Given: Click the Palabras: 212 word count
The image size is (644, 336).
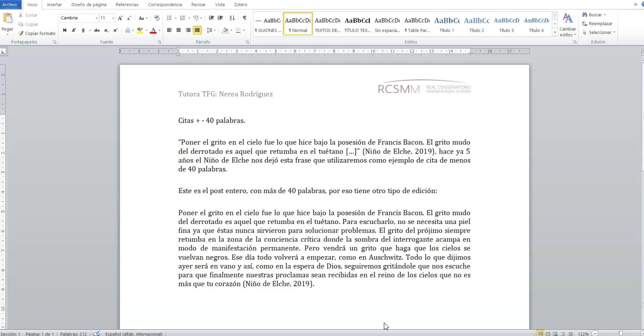Looking at the screenshot, I should 73,334.
